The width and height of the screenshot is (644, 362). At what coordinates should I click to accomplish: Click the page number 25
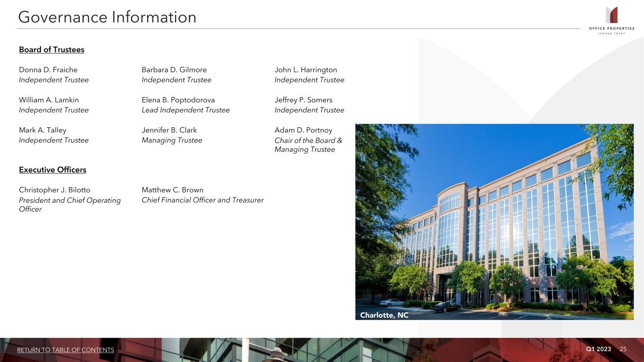pos(623,349)
